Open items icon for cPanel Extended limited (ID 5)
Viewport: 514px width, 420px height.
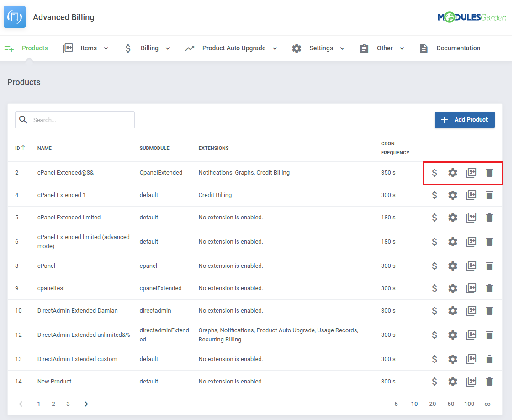471,218
